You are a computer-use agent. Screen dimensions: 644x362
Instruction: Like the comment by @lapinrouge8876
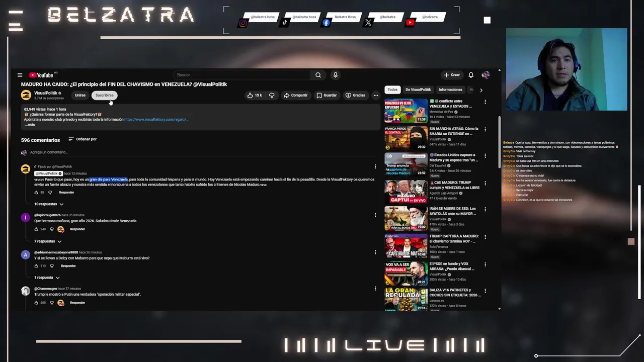pos(36,229)
